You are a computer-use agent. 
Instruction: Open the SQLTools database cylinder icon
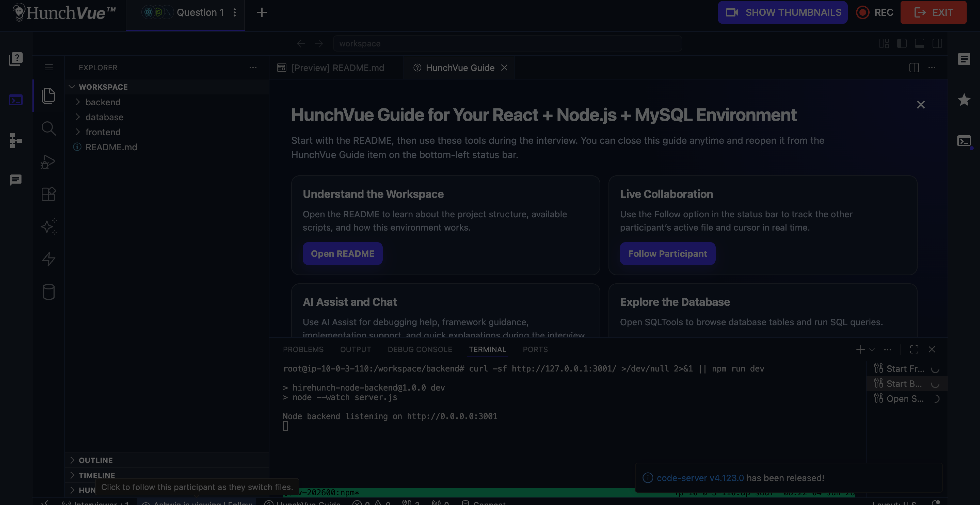coord(48,292)
